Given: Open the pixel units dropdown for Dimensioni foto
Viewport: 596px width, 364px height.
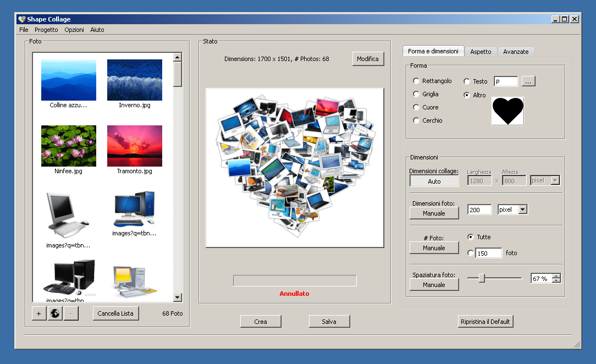Looking at the screenshot, I should click(512, 209).
